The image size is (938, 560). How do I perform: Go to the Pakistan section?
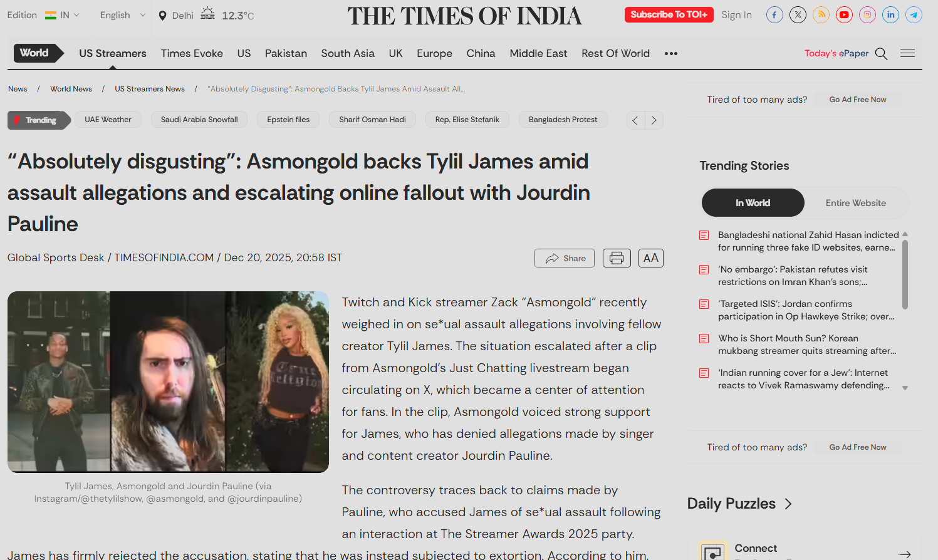tap(286, 54)
